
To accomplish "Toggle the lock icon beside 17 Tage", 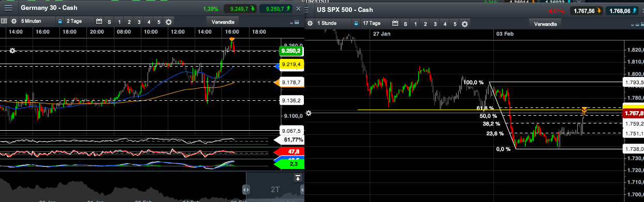I will click(x=356, y=23).
